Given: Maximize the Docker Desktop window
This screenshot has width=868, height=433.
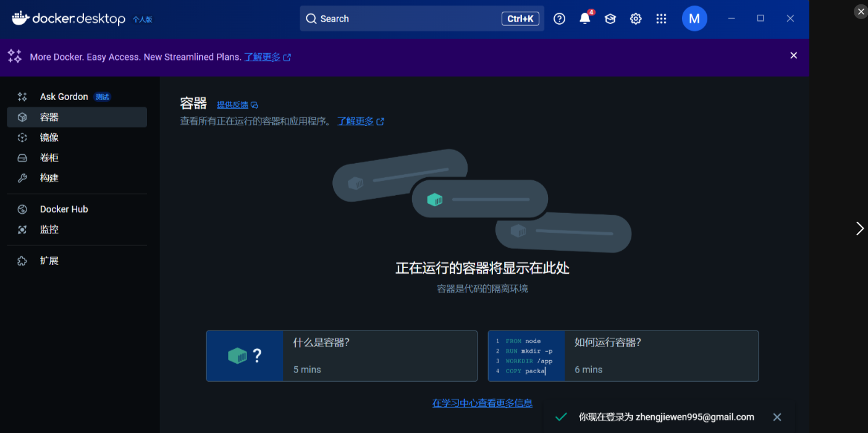Looking at the screenshot, I should (761, 19).
